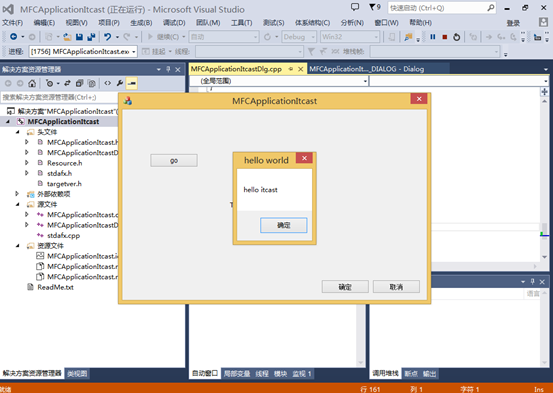Click the Open File folder icon
Viewport: 553px width, 393px height.
67,37
